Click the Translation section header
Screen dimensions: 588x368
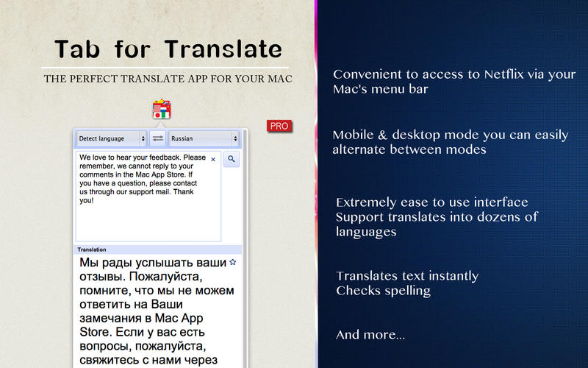157,250
